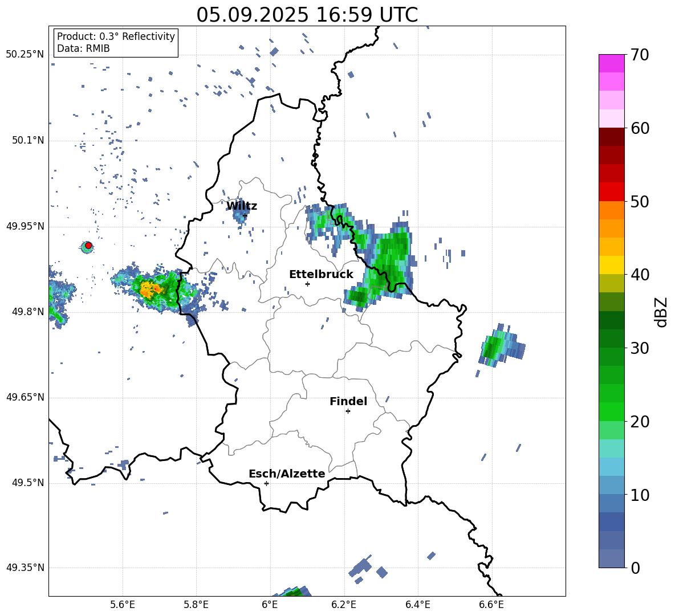Click the magenta top colorbar segment
Image resolution: width=675 pixels, height=616 pixels.
point(611,63)
